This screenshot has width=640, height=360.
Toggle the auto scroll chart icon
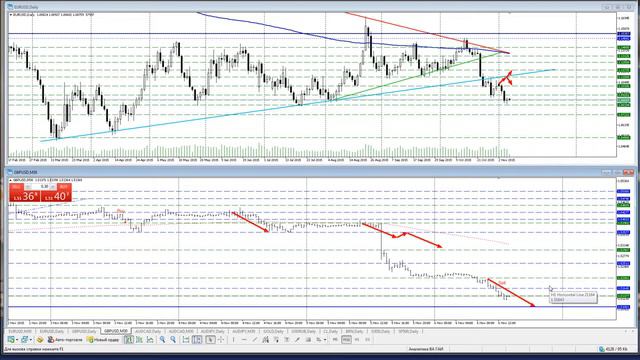point(186,340)
